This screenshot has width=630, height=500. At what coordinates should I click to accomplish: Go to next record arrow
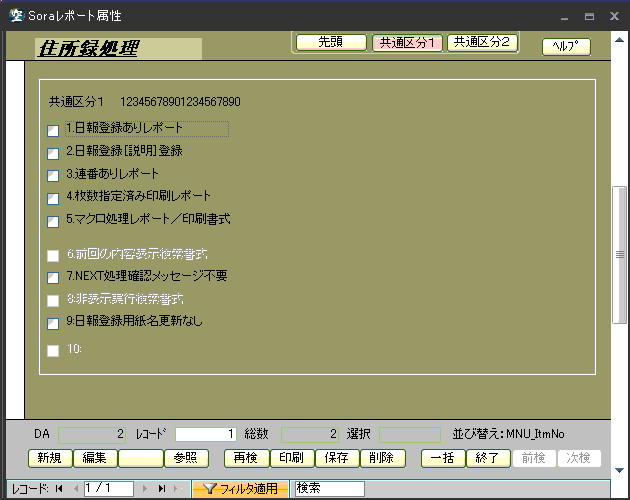tap(146, 489)
